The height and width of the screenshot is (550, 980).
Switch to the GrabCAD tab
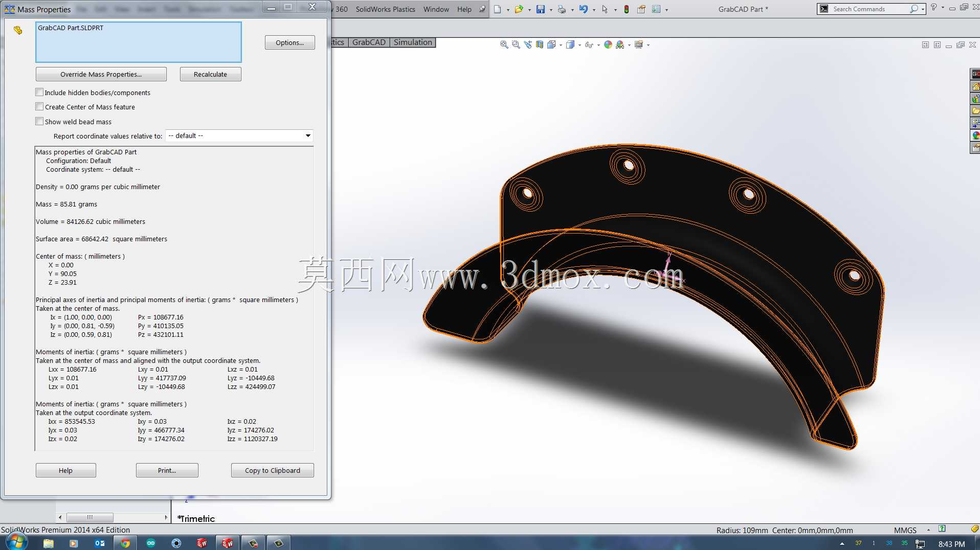pyautogui.click(x=369, y=42)
